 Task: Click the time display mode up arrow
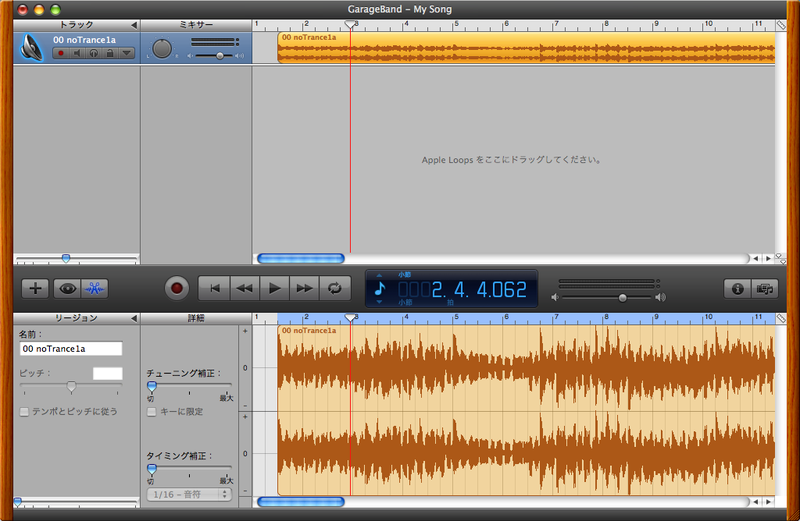click(x=379, y=276)
